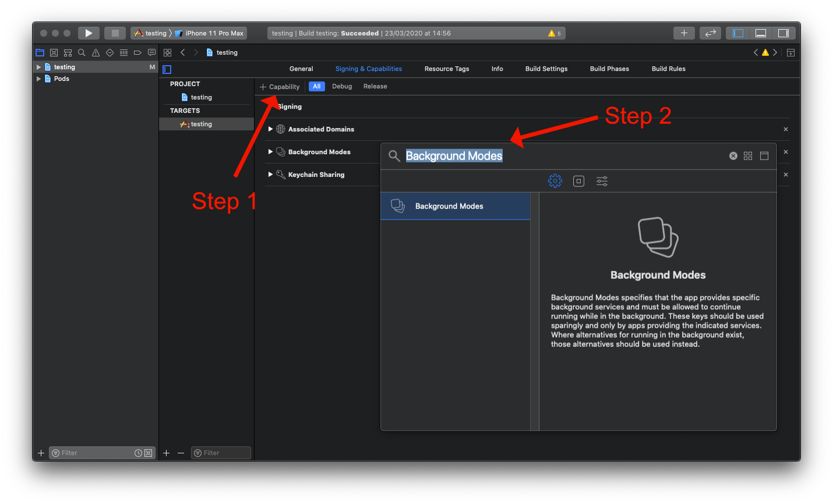This screenshot has height=504, width=833.
Task: Expand the testing project in navigator
Action: (x=38, y=67)
